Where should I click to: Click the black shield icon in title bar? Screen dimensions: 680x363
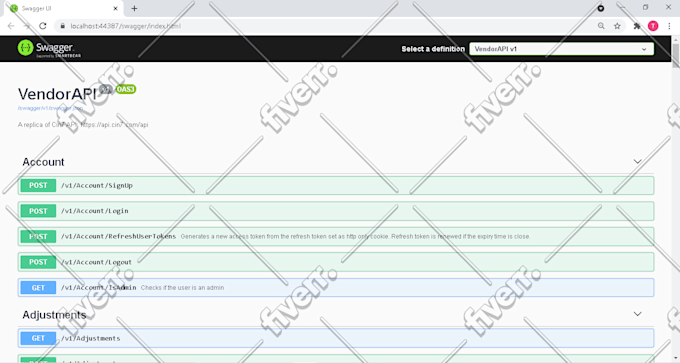(x=601, y=8)
